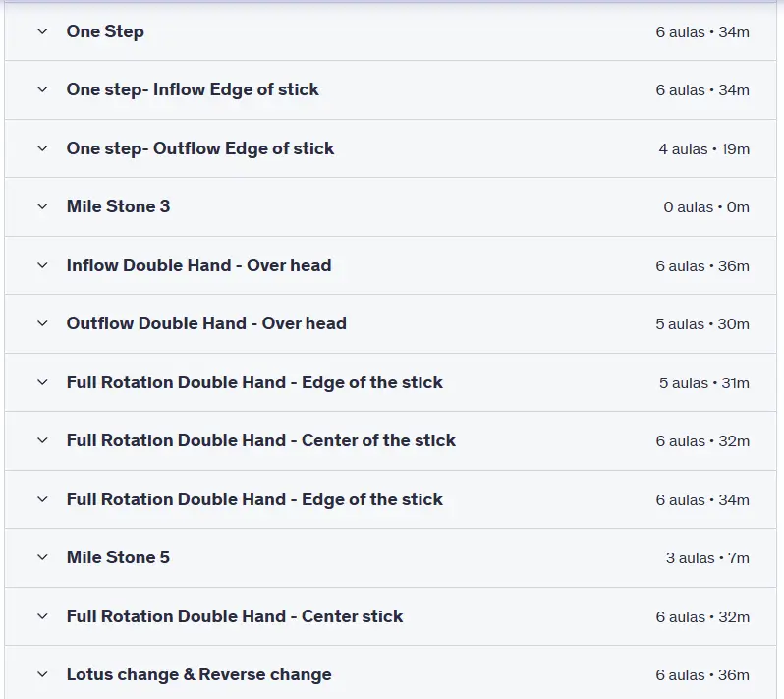Select the Mile Stone 5 heading text

coord(118,557)
